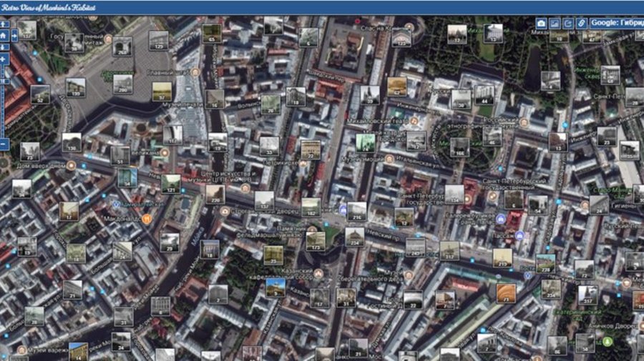This screenshot has height=361, width=644.
Task: Open the photo cluster marked 290
Action: (123, 84)
